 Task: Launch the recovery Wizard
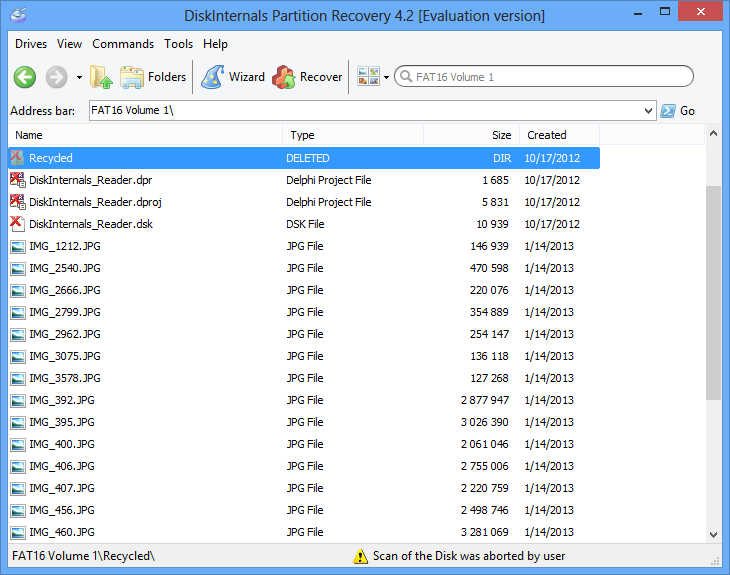(x=233, y=77)
